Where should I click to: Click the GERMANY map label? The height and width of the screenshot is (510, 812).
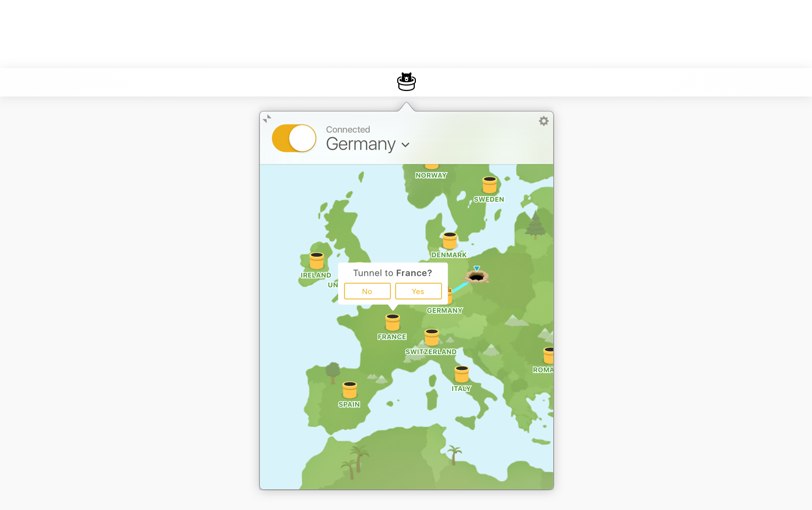[x=445, y=310]
